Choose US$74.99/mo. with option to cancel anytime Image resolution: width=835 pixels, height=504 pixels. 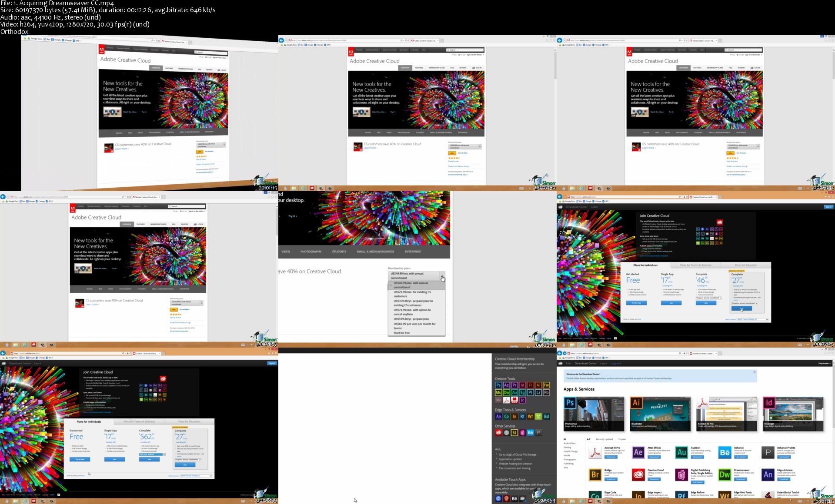coord(416,312)
